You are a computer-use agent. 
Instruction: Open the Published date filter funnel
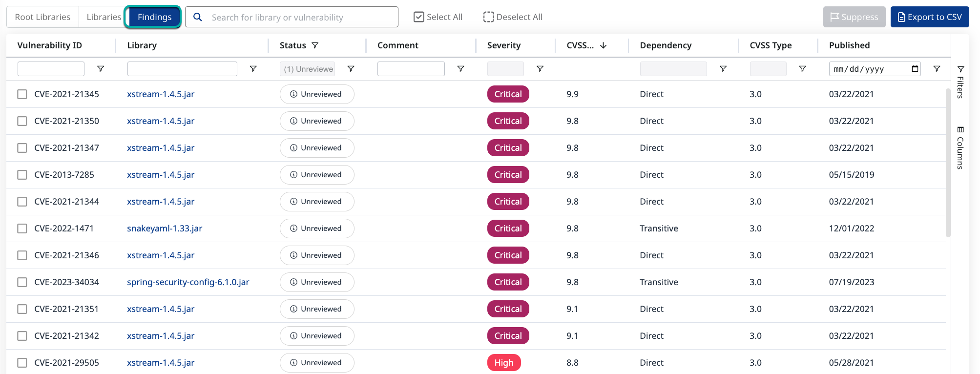coord(937,69)
